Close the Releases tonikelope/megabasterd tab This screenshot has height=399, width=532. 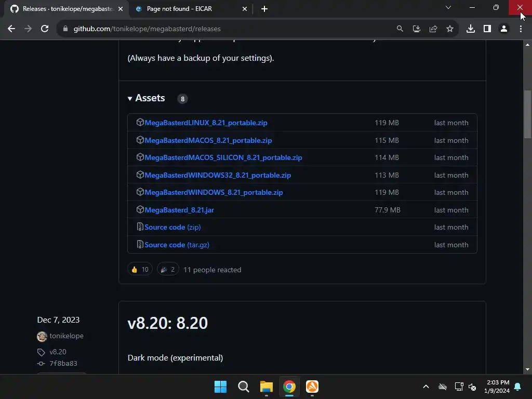pos(120,9)
